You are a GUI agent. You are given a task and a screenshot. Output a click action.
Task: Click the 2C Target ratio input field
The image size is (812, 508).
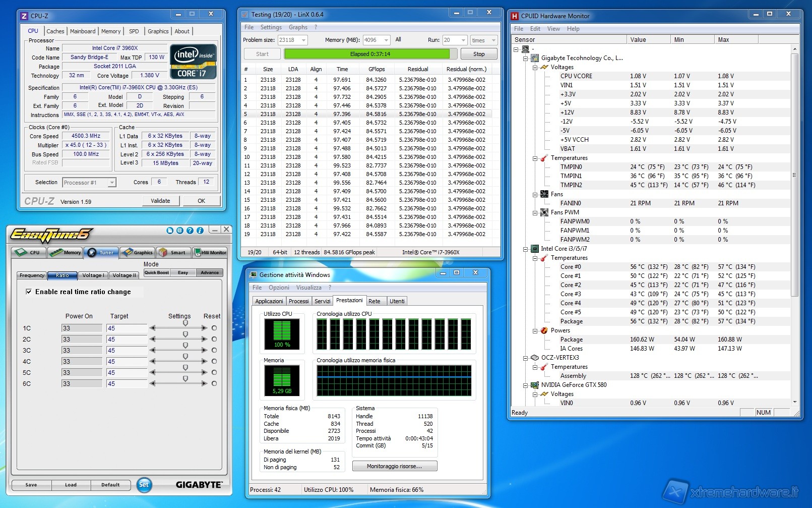pos(126,340)
